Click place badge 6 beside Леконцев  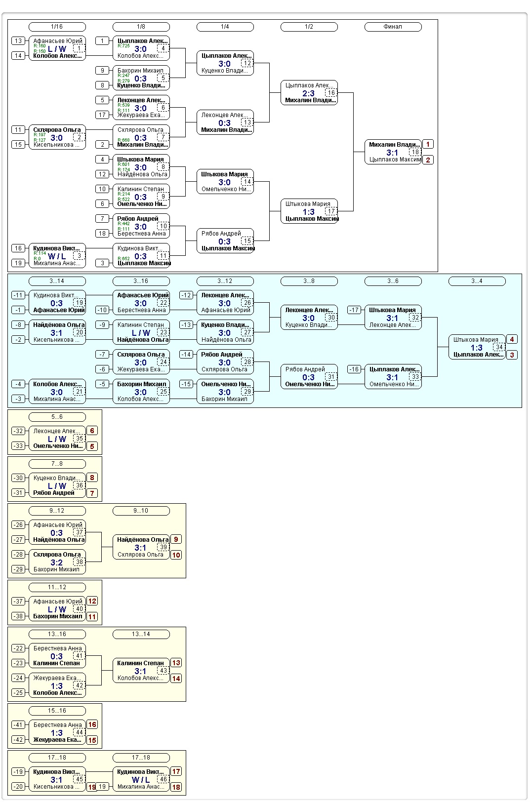pos(92,431)
